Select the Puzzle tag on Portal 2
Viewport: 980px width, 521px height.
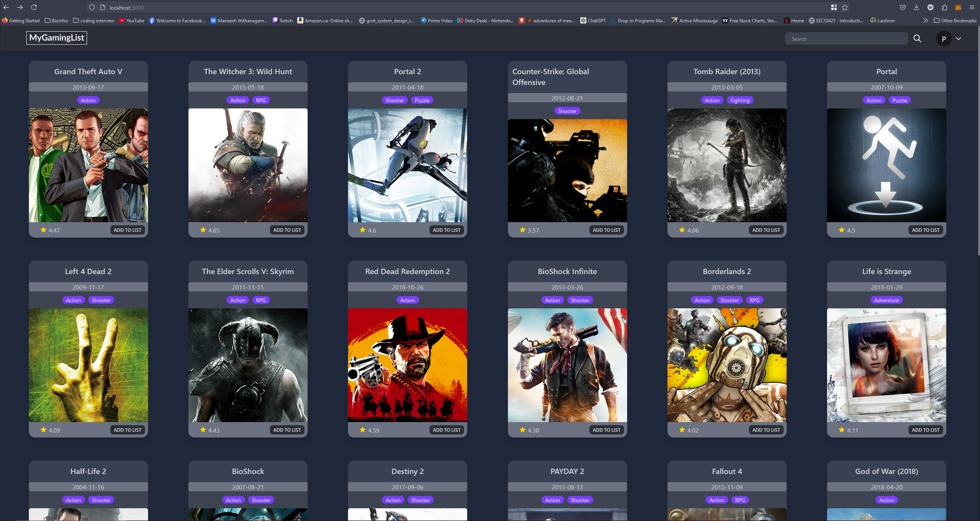(422, 100)
